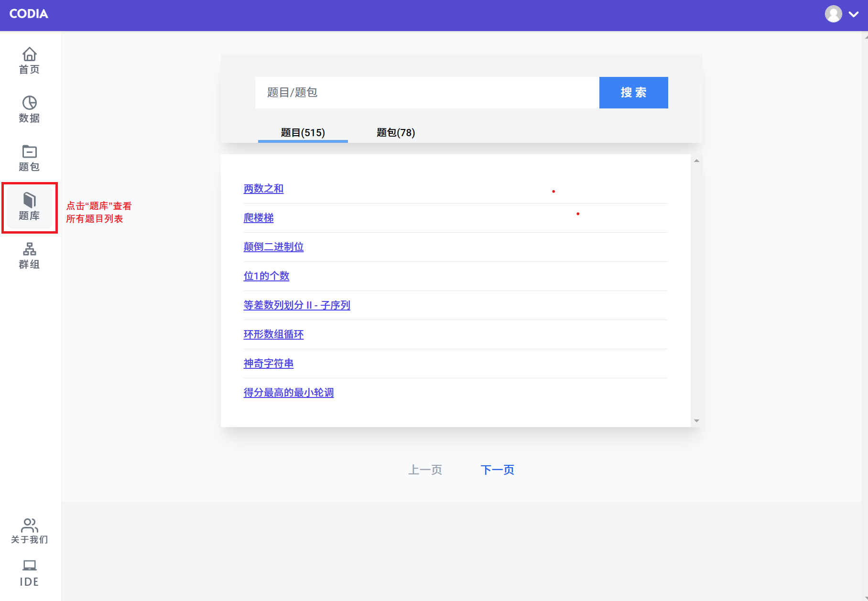Viewport: 868px width, 601px height.
Task: Click the user avatar icon
Action: coord(833,14)
